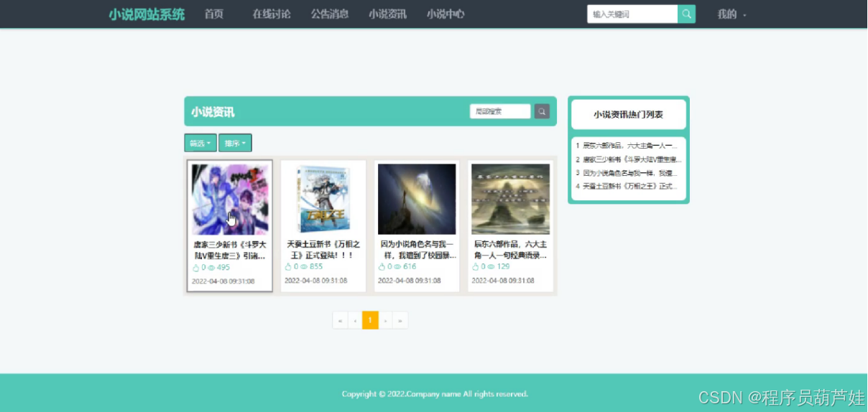868x412 pixels.
Task: Open 在线讨论 from the navbar
Action: 272,14
